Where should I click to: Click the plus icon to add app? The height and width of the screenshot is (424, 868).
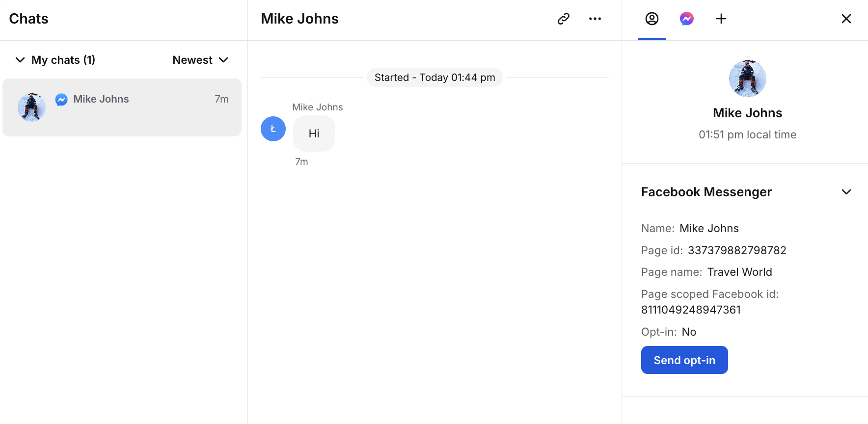[721, 19]
